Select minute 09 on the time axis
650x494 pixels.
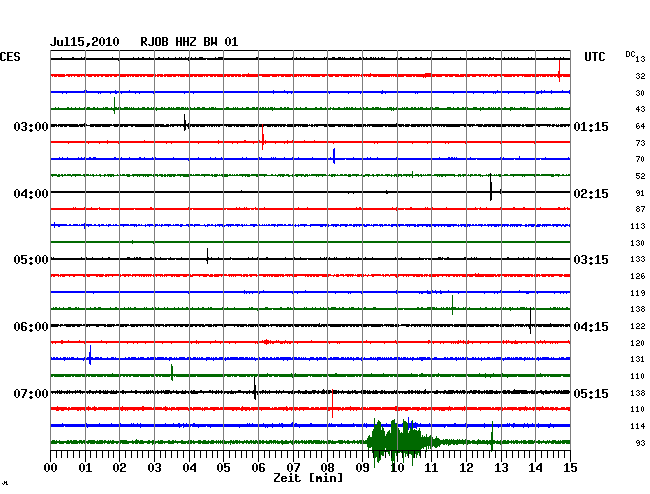coord(362,468)
